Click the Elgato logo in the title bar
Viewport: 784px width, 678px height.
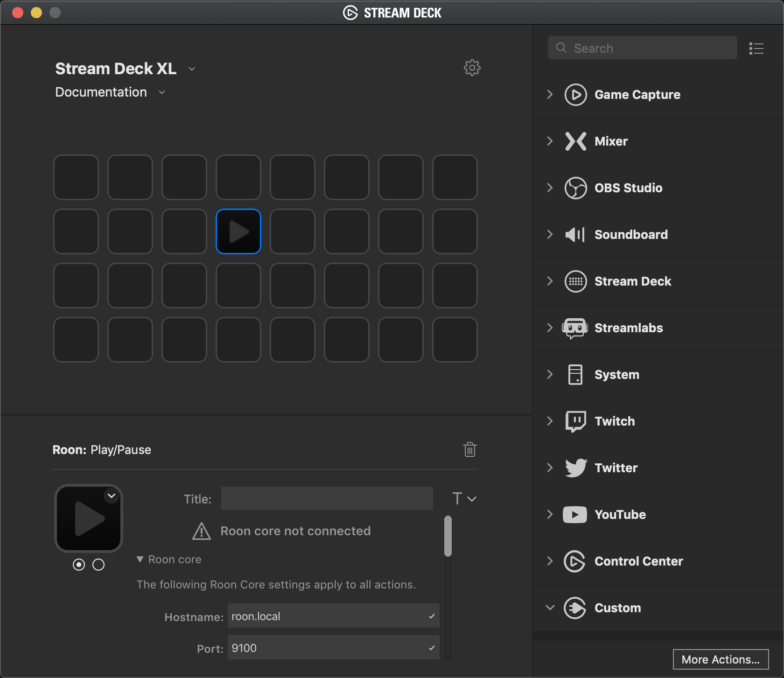(x=350, y=13)
